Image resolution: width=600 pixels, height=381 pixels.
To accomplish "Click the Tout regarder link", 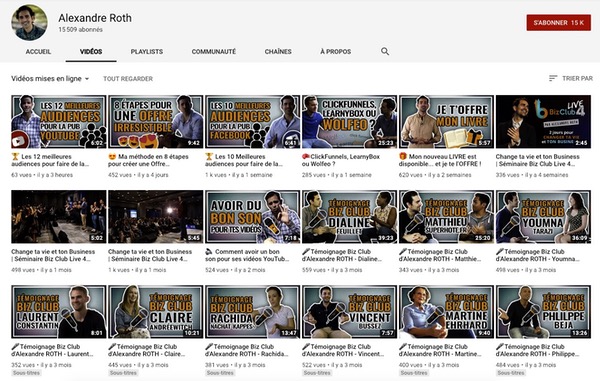I will [x=128, y=78].
